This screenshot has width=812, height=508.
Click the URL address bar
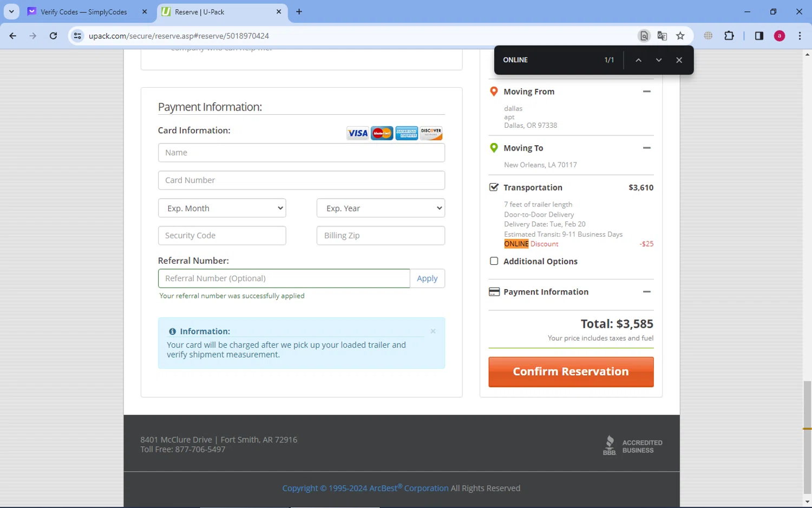[357, 36]
